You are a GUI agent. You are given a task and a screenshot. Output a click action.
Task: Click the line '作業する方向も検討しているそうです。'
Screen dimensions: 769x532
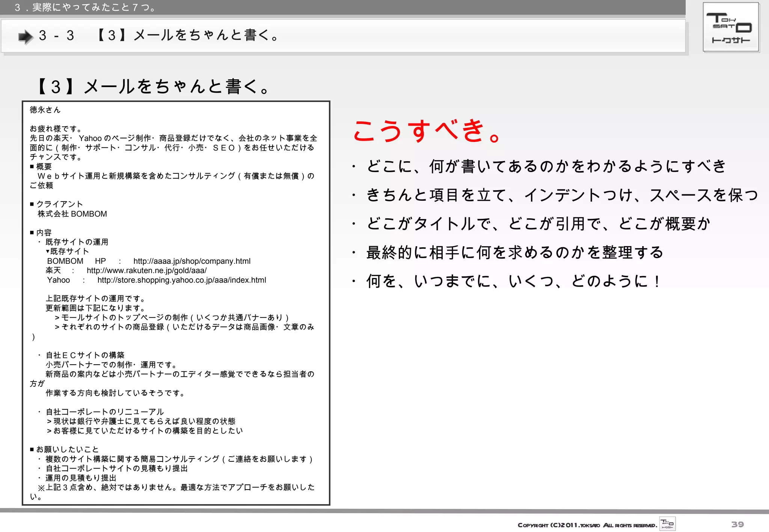(x=116, y=393)
